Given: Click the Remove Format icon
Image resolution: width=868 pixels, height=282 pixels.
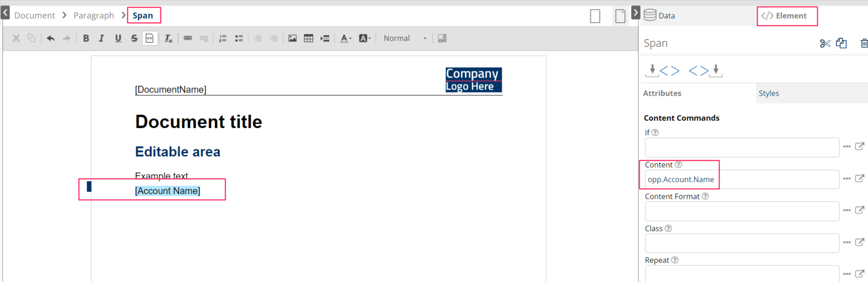Looking at the screenshot, I should [x=168, y=39].
